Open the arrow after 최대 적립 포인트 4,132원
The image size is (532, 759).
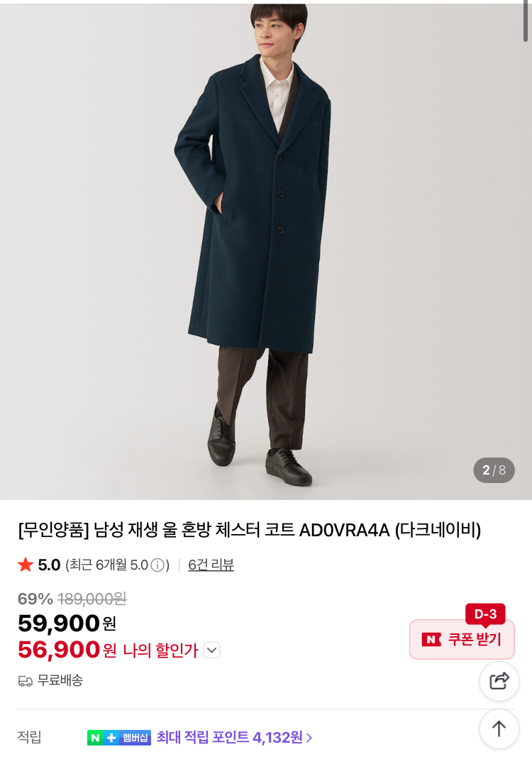pos(309,738)
